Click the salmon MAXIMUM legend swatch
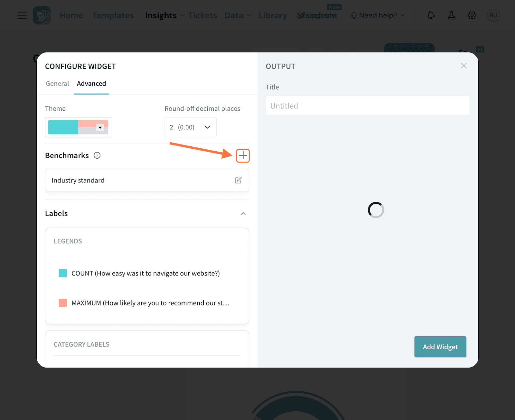 point(63,303)
